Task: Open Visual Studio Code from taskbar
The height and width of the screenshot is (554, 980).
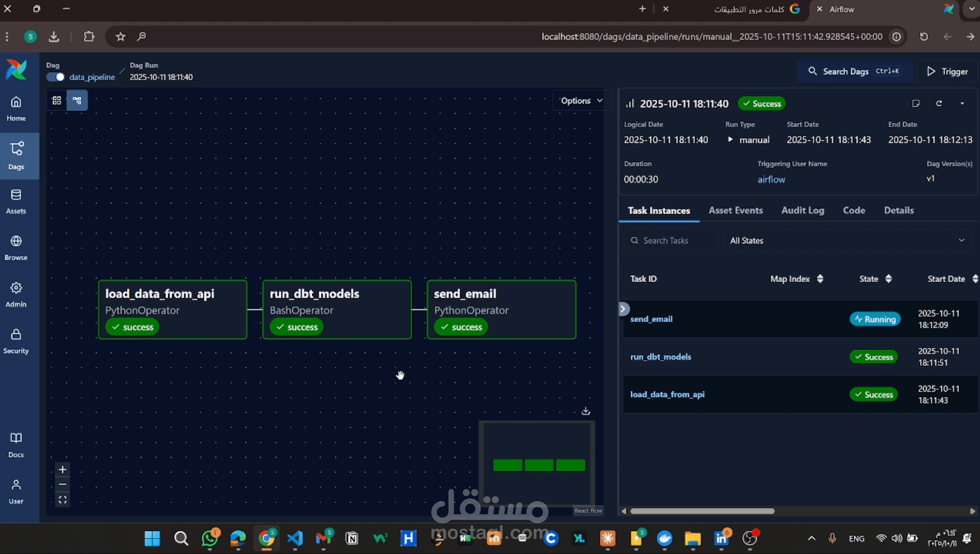Action: click(295, 538)
